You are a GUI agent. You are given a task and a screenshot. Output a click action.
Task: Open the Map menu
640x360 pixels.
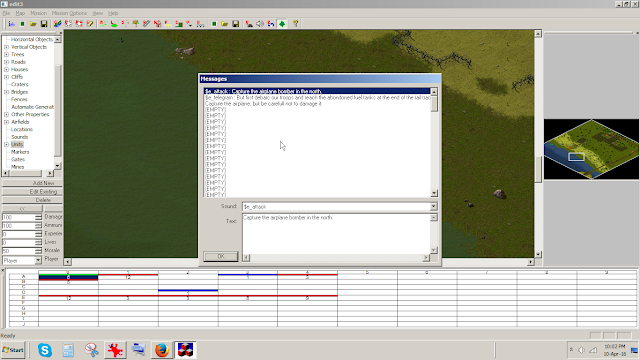pyautogui.click(x=20, y=13)
